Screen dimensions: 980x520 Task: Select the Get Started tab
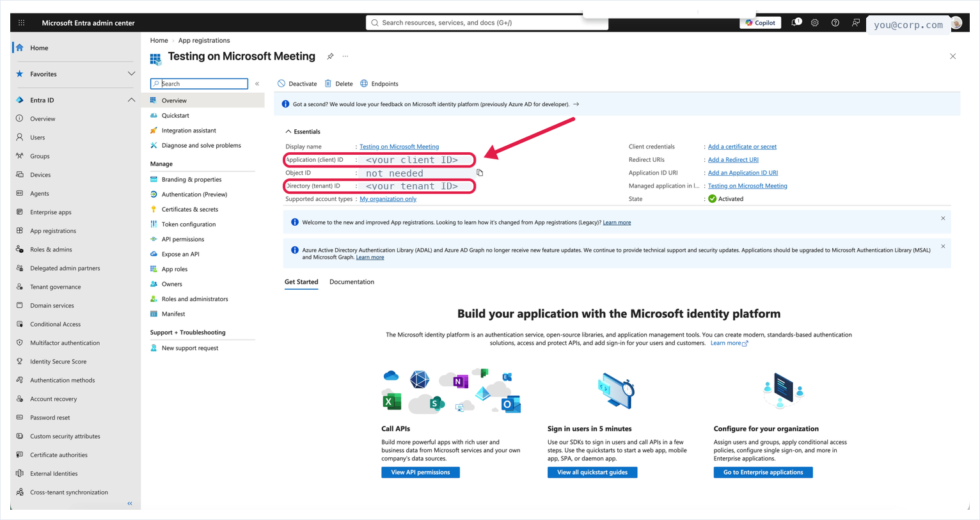(301, 282)
